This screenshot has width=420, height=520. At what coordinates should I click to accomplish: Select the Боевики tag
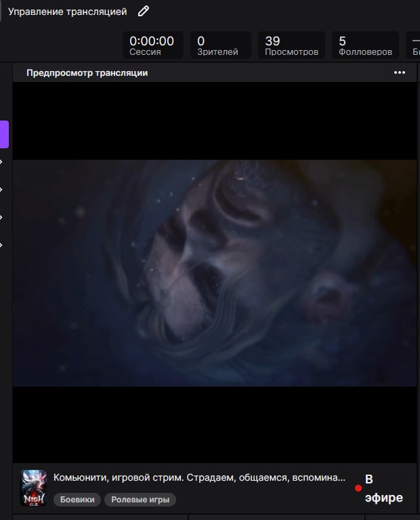77,500
